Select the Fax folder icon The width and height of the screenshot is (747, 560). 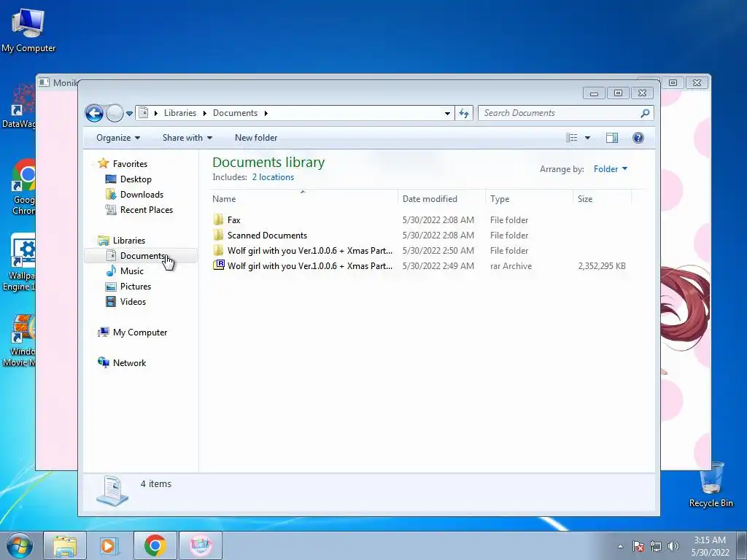218,219
